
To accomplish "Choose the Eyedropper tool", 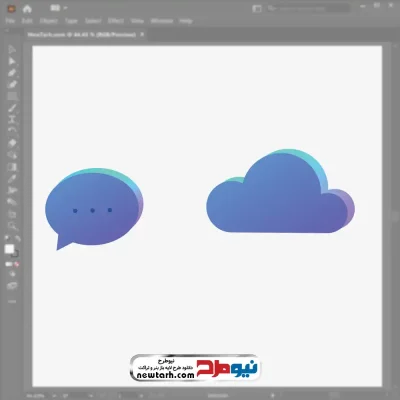I will pos(12,179).
